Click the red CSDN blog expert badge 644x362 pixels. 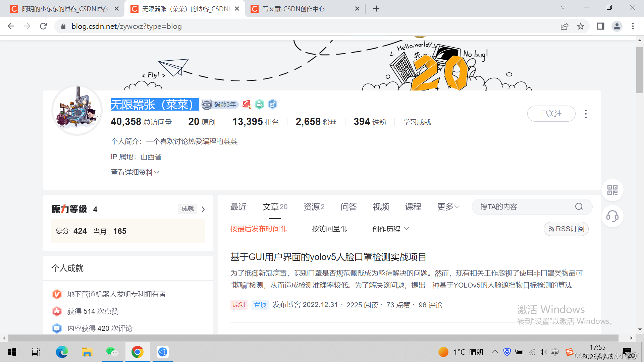247,104
